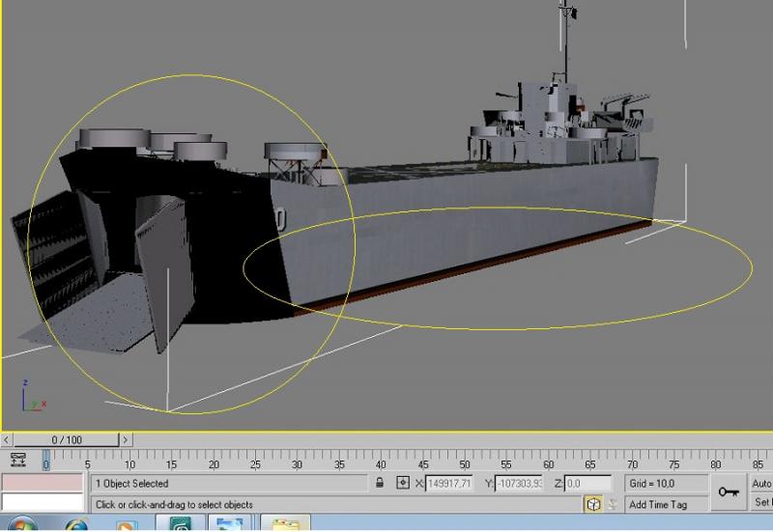
Task: Toggle Absolute/Offset transform type-in mode
Action: tap(403, 483)
